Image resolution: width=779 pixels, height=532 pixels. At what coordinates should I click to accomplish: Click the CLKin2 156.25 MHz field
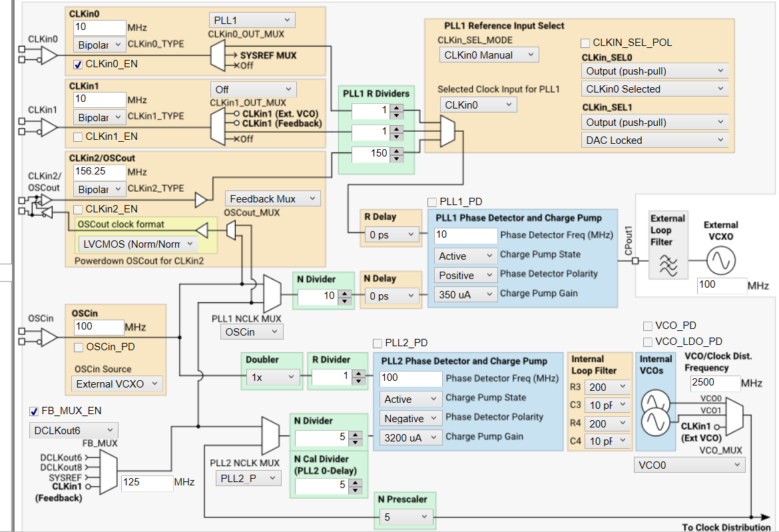click(x=99, y=172)
